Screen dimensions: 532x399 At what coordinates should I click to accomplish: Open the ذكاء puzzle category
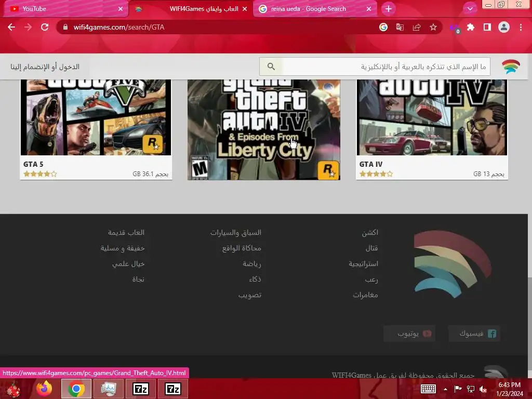[255, 279]
